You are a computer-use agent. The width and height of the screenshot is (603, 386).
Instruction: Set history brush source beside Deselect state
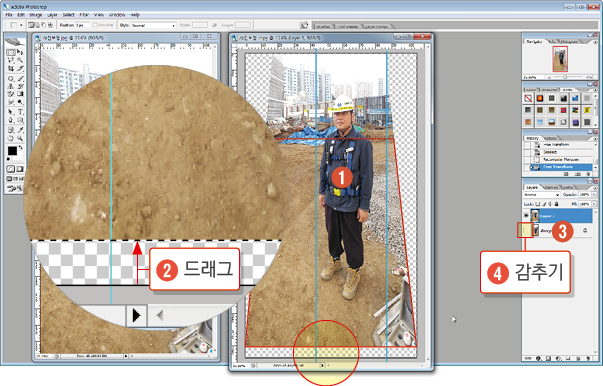526,152
